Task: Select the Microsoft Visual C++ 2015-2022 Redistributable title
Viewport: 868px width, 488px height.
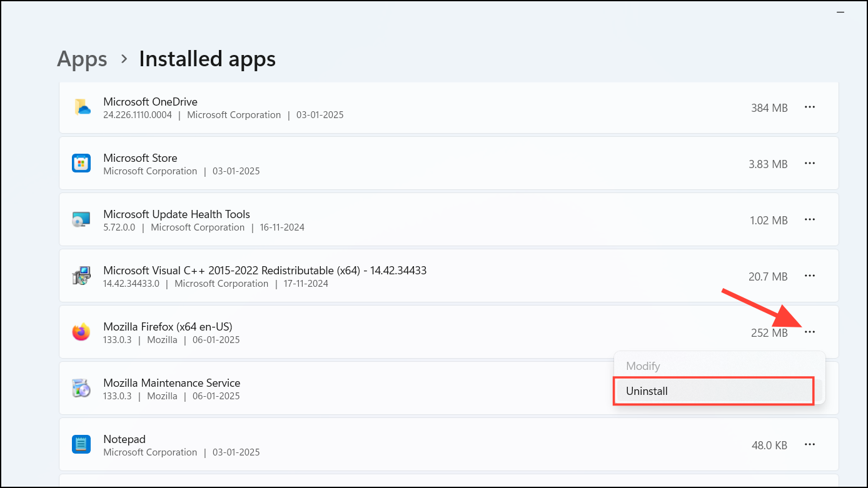Action: (x=265, y=271)
